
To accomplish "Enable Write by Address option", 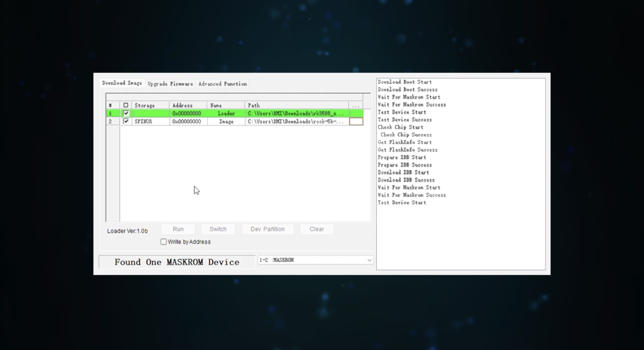I will 164,242.
